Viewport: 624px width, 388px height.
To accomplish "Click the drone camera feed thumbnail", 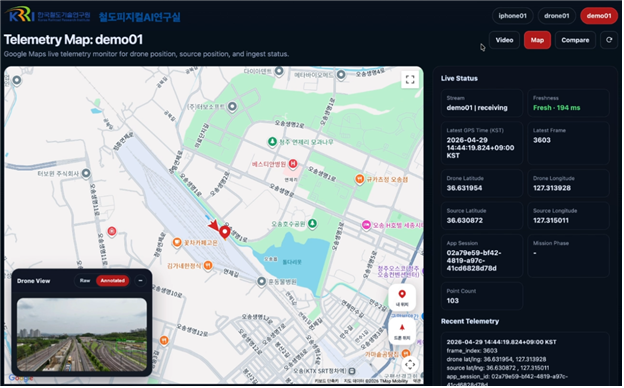I will pyautogui.click(x=82, y=335).
